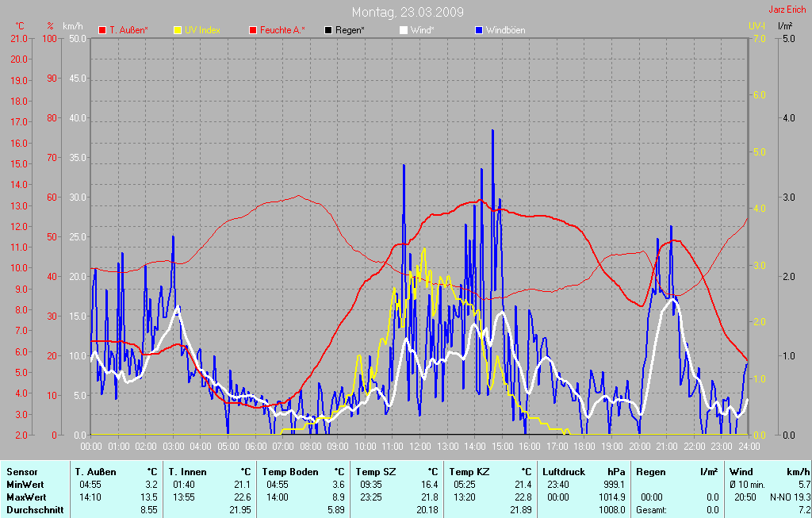
Task: Click the MaxWert row label
Action: click(x=27, y=497)
